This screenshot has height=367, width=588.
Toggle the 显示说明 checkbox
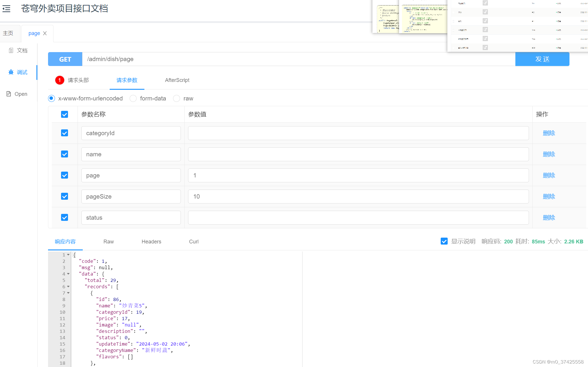444,241
